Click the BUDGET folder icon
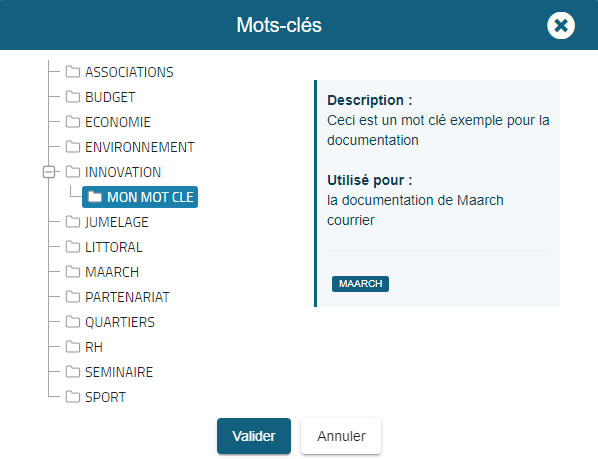The width and height of the screenshot is (598, 459). pos(72,97)
